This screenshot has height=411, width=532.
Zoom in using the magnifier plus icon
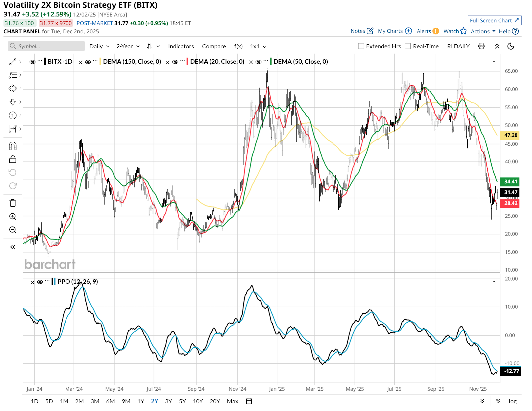pos(13,217)
